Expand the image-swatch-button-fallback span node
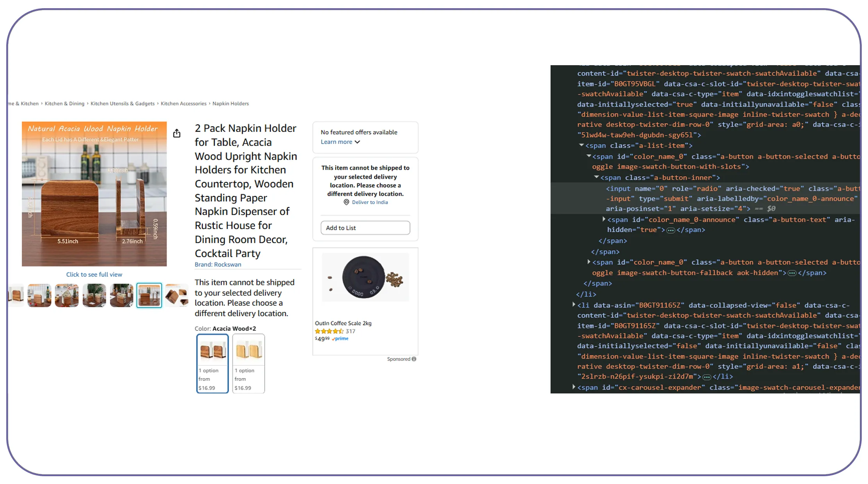This screenshot has width=868, height=484. 589,262
